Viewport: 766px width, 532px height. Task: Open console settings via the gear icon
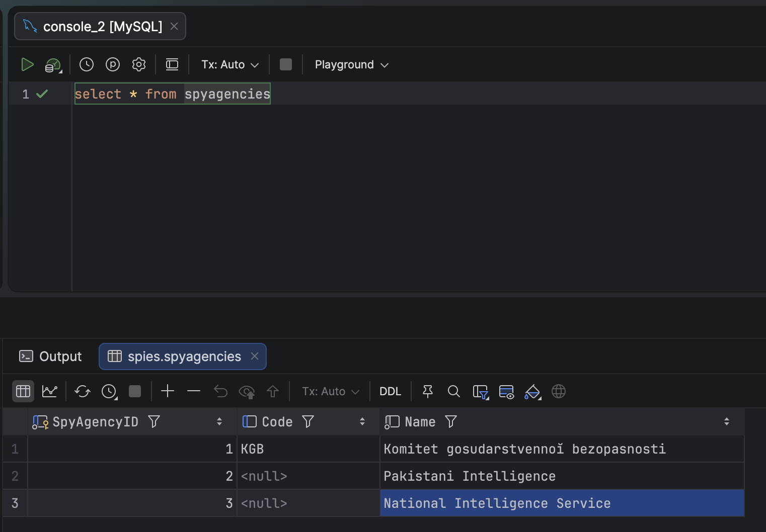[139, 64]
